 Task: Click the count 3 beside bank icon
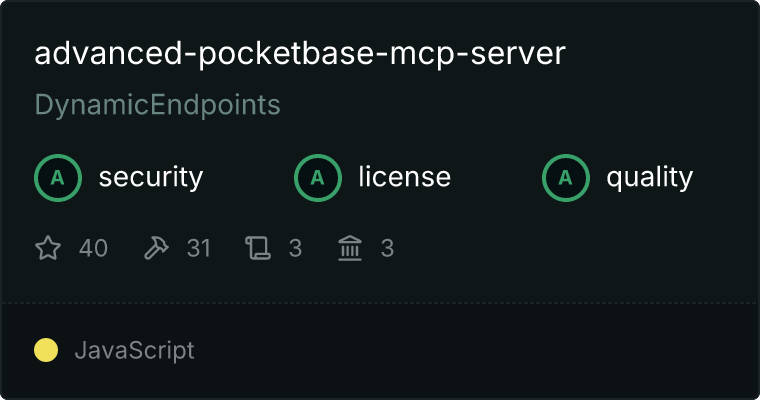[x=387, y=248]
